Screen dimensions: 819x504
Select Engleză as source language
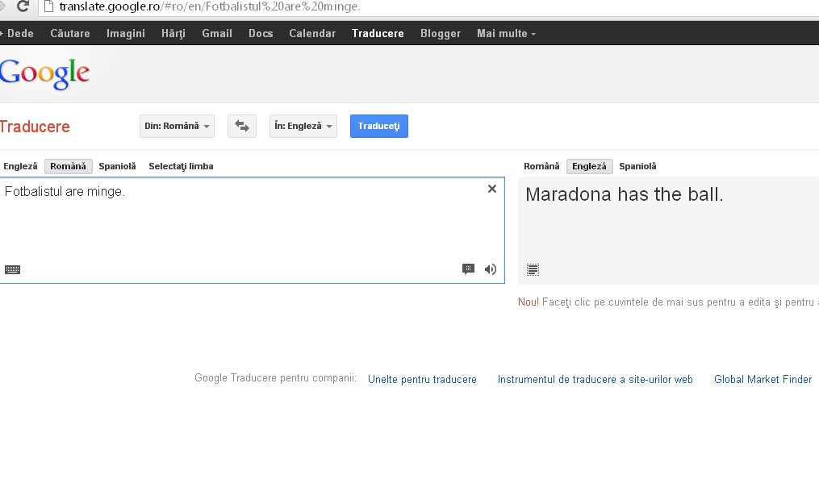click(20, 166)
